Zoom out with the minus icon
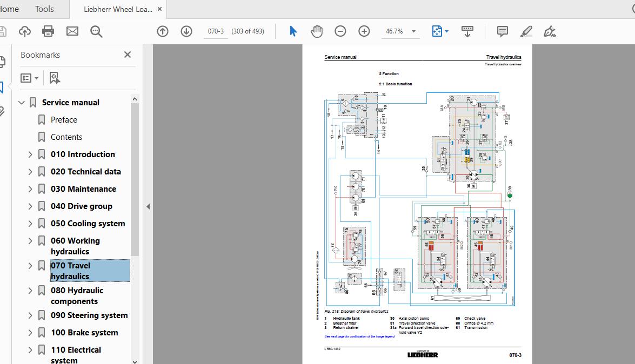 click(340, 31)
